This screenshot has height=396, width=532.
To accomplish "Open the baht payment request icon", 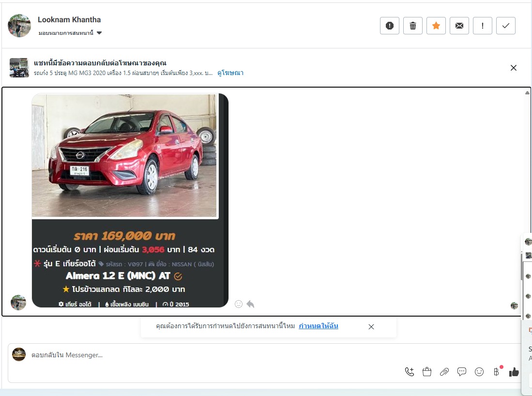I will pyautogui.click(x=496, y=372).
